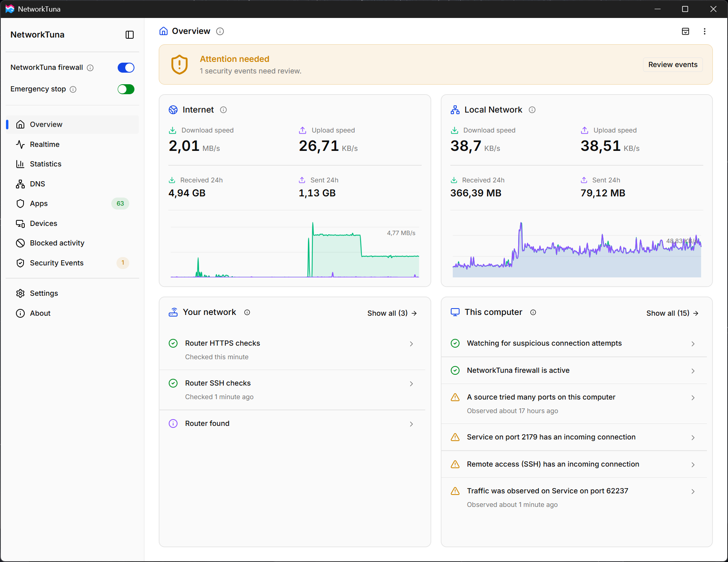Open Realtime in the sidebar

[x=73, y=144]
